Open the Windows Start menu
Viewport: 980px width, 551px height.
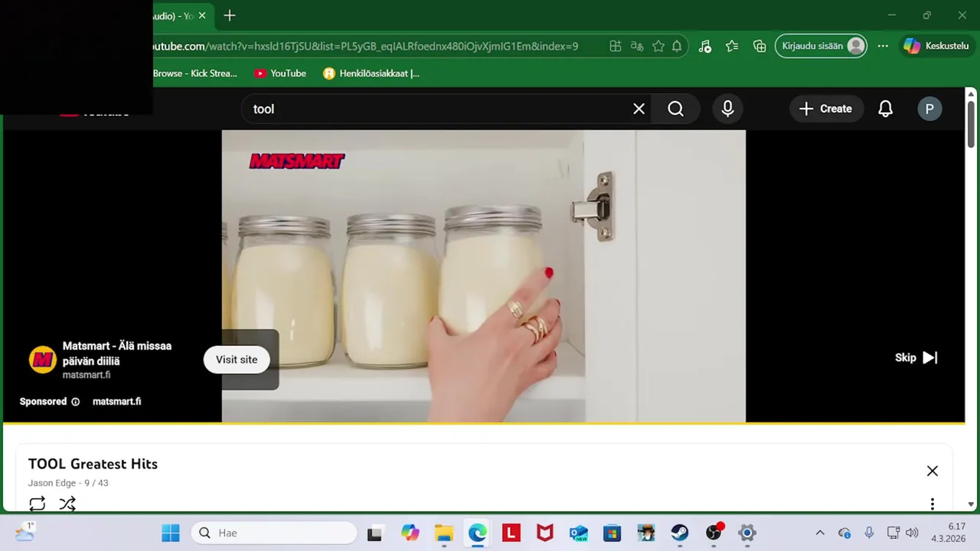(x=170, y=533)
